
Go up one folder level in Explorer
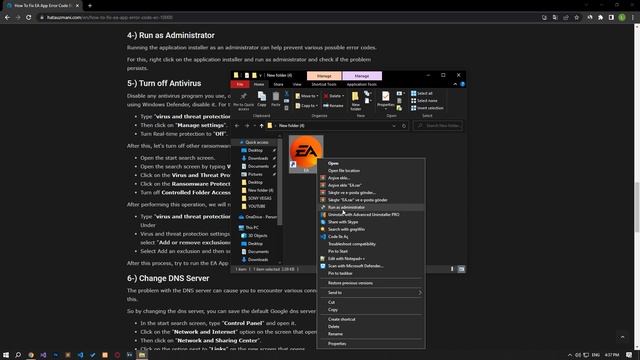(x=261, y=126)
